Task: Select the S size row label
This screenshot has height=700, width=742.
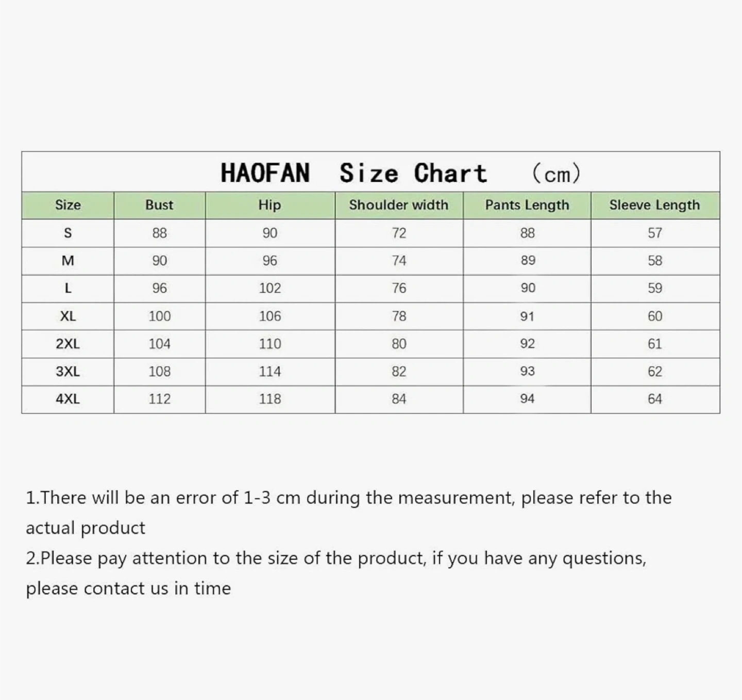Action: pyautogui.click(x=68, y=233)
